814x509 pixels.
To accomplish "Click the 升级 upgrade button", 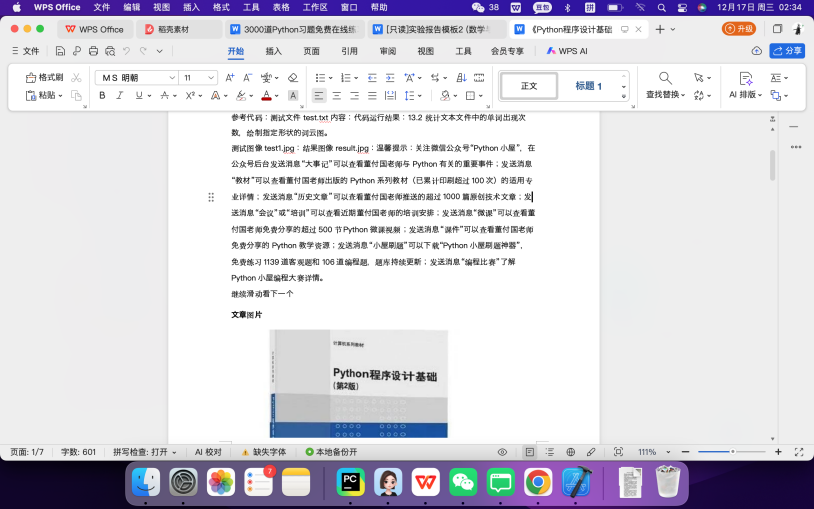I will point(738,29).
